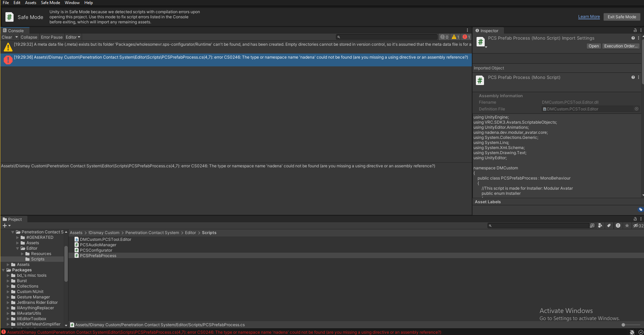Expand the Resources folder
Viewport: 644px width, 335px height.
tap(22, 254)
